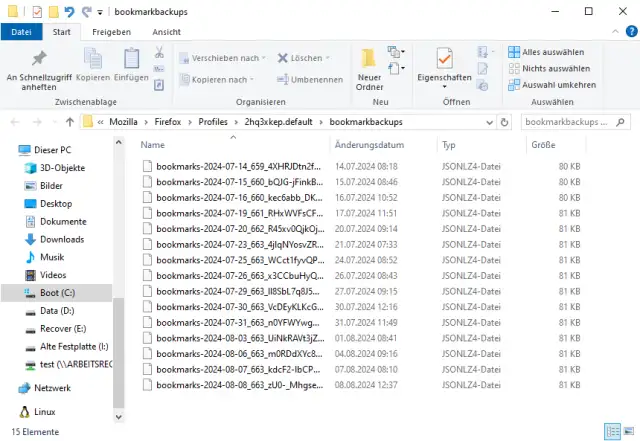Open Videos in the navigation pane
Viewport: 640px width, 441px height.
[45, 275]
